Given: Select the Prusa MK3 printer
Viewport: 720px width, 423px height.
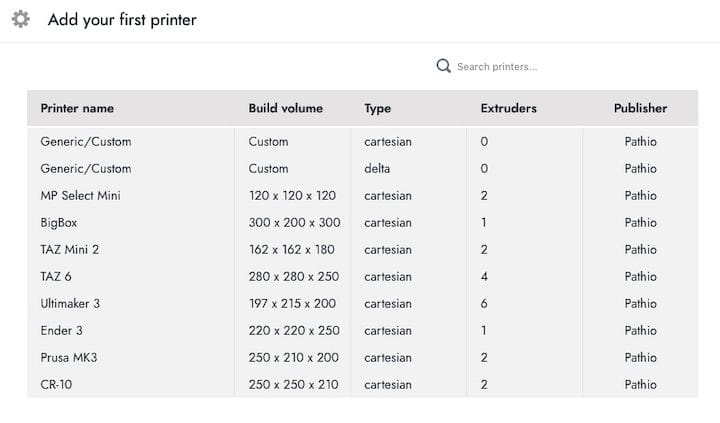Looking at the screenshot, I should [x=67, y=358].
